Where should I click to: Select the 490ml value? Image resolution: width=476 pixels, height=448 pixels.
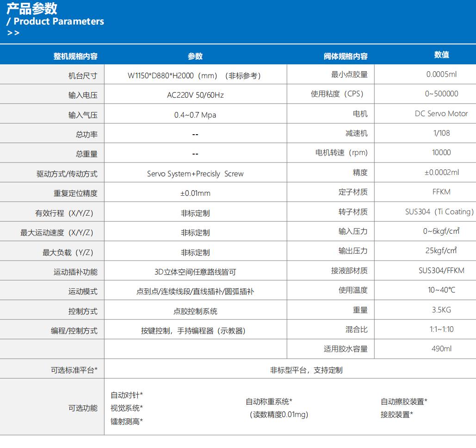tap(441, 348)
